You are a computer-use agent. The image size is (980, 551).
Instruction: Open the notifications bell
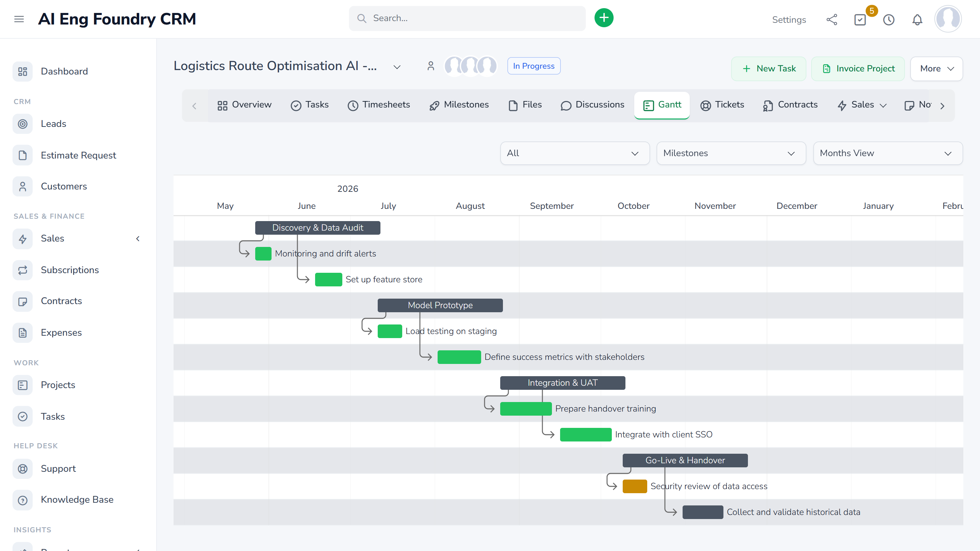(917, 19)
